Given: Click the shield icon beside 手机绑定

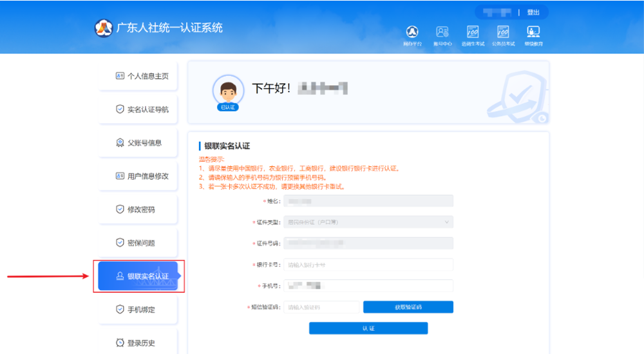Looking at the screenshot, I should (x=120, y=309).
